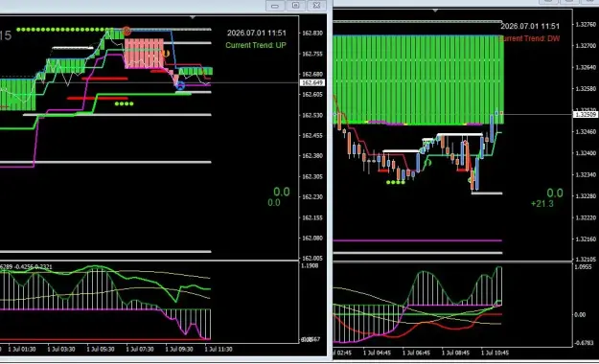Screen dimensions: 599x364
Task: Click the '0.0' value above '+21.3'
Action: [555, 193]
